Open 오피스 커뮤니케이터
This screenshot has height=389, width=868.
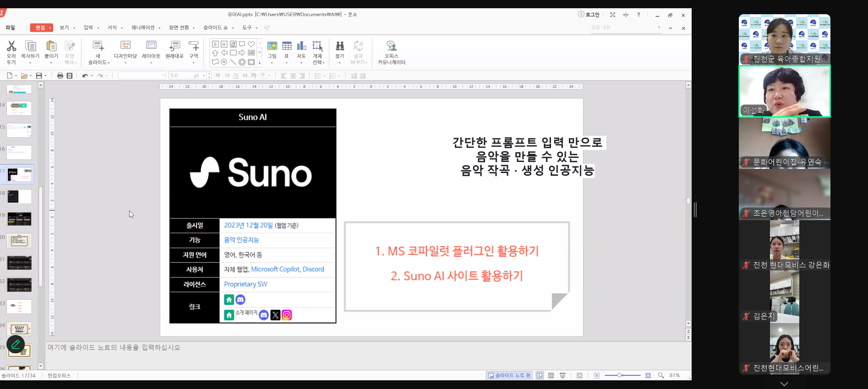[x=391, y=46]
